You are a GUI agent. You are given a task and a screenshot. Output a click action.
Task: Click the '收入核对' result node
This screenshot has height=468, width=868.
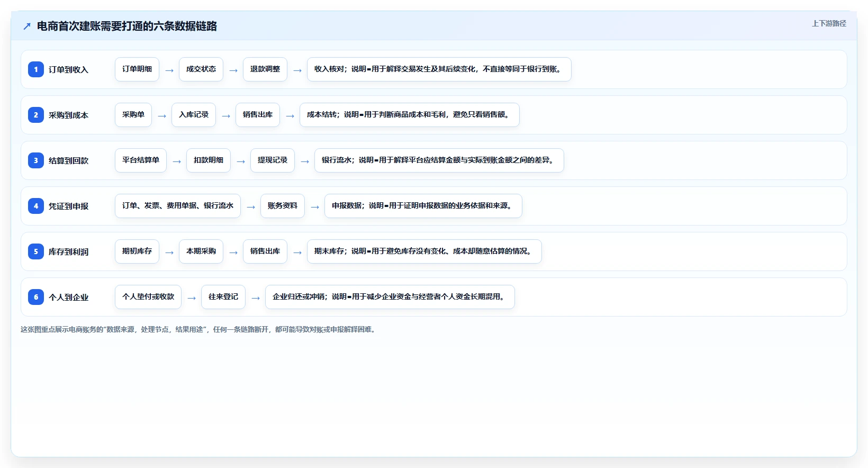tap(439, 69)
